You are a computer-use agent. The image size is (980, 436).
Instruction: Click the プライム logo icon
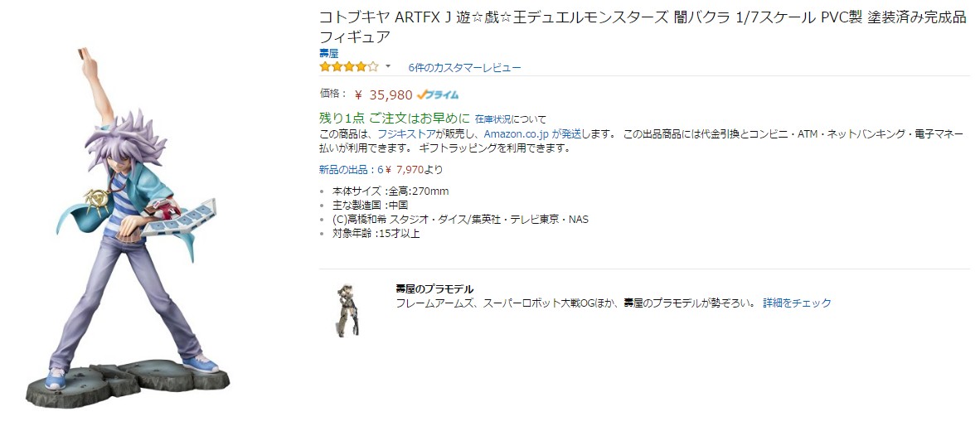(438, 95)
